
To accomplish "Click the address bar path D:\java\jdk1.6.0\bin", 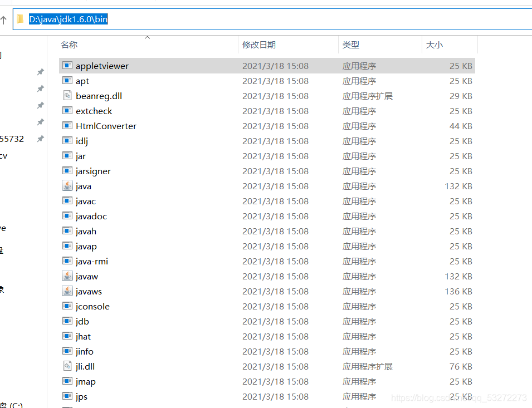I will (68, 19).
